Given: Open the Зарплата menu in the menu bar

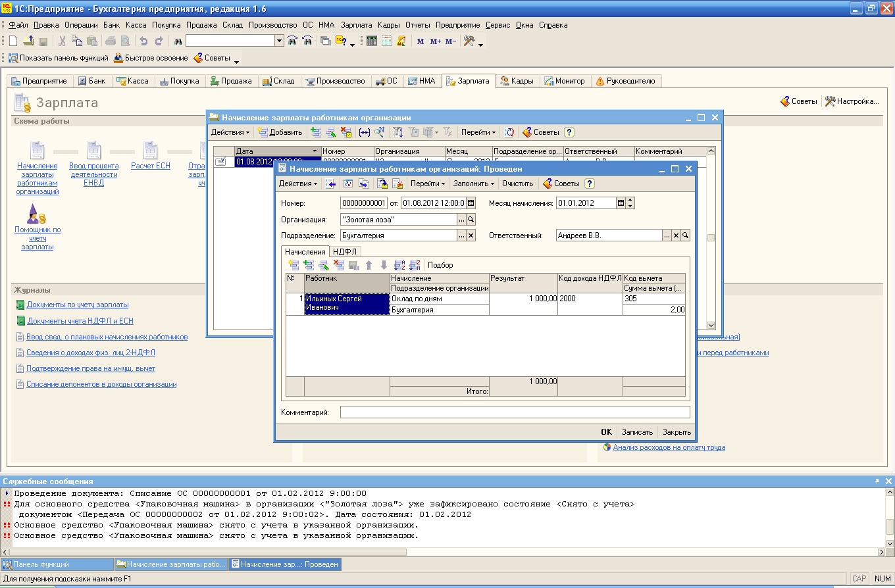Looking at the screenshot, I should click(x=356, y=25).
